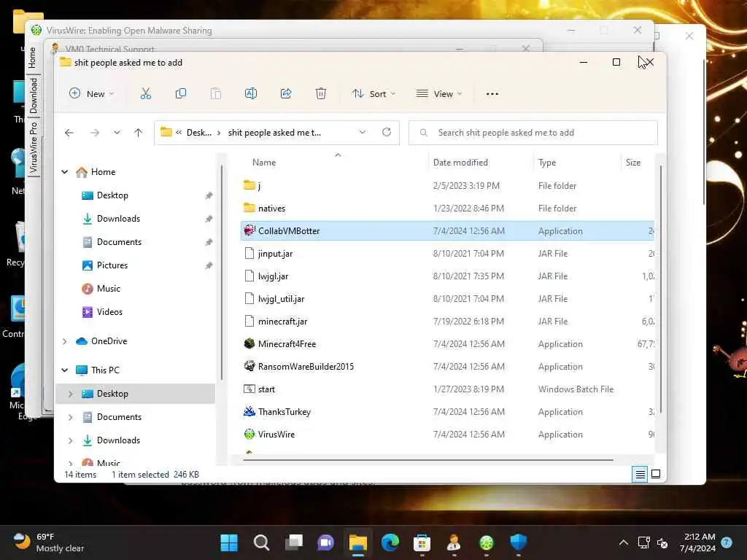The image size is (747, 560).
Task: Open Microsoft Store from taskbar
Action: [422, 542]
